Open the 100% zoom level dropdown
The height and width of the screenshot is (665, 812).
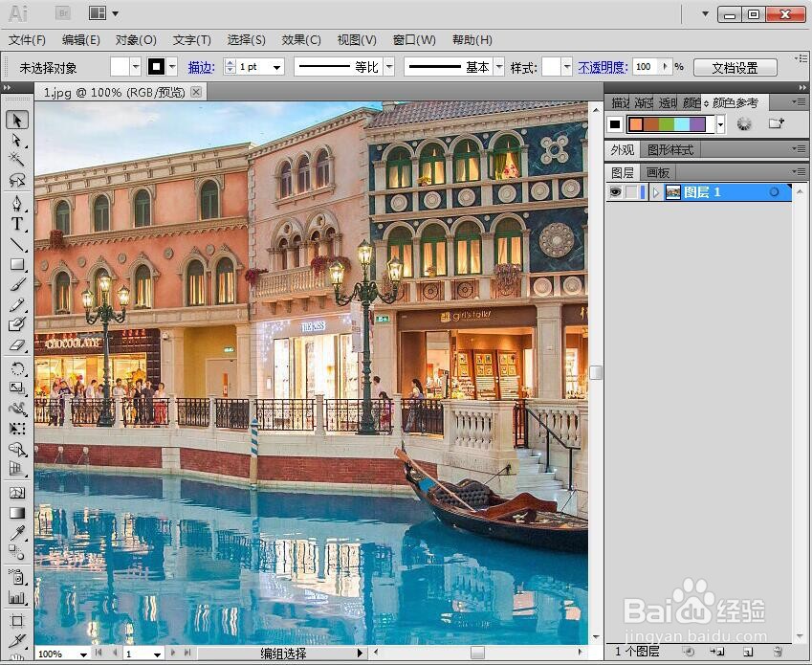[83, 654]
